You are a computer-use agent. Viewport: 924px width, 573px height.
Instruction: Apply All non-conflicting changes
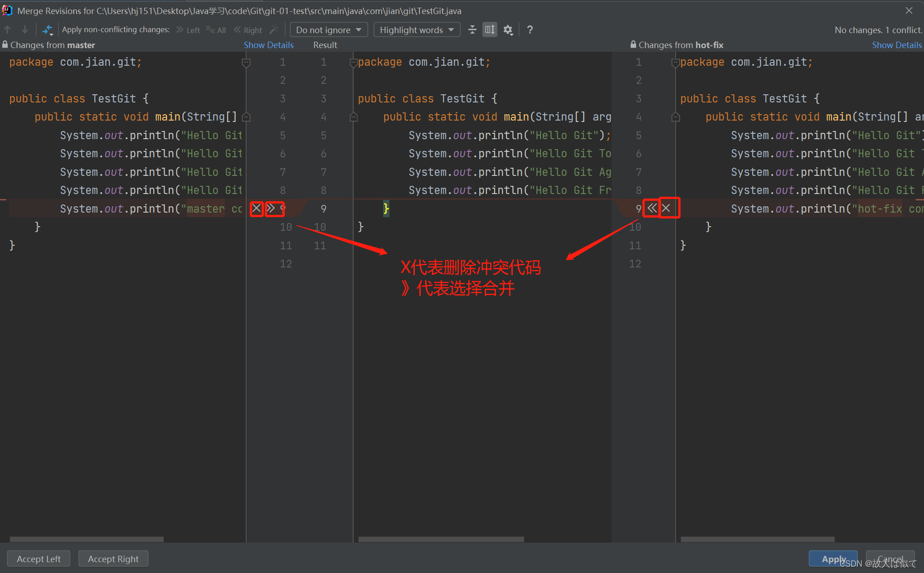click(x=216, y=30)
